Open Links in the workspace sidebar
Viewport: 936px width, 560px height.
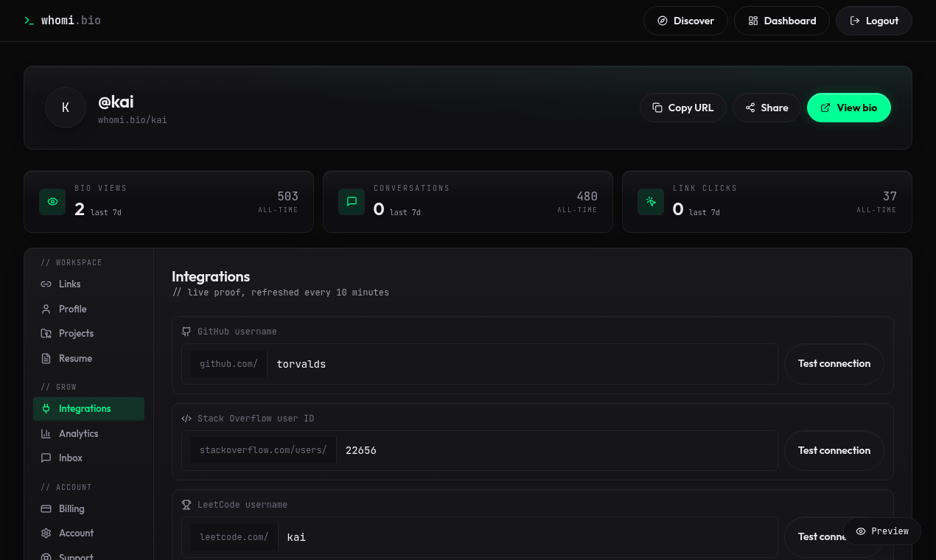click(88, 284)
